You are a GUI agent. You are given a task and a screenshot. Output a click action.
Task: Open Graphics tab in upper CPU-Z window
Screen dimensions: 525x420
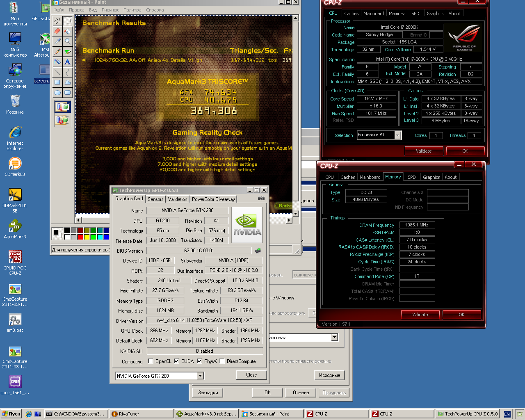click(435, 14)
